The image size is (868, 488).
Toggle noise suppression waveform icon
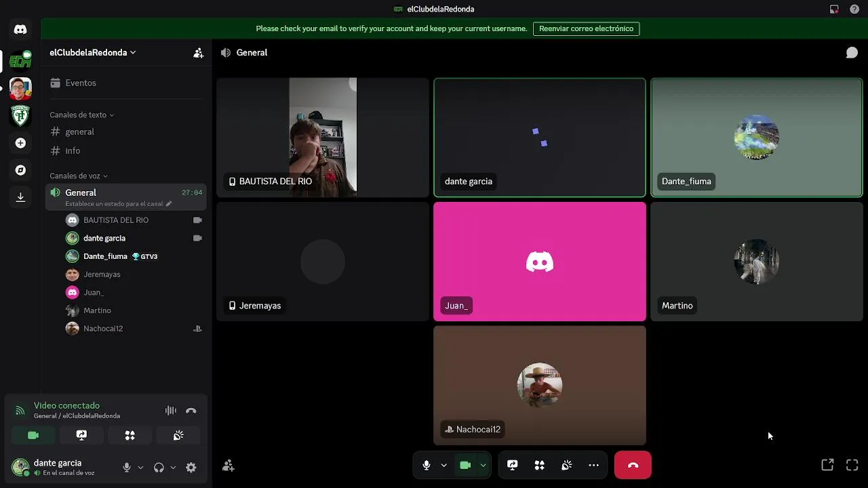171,411
